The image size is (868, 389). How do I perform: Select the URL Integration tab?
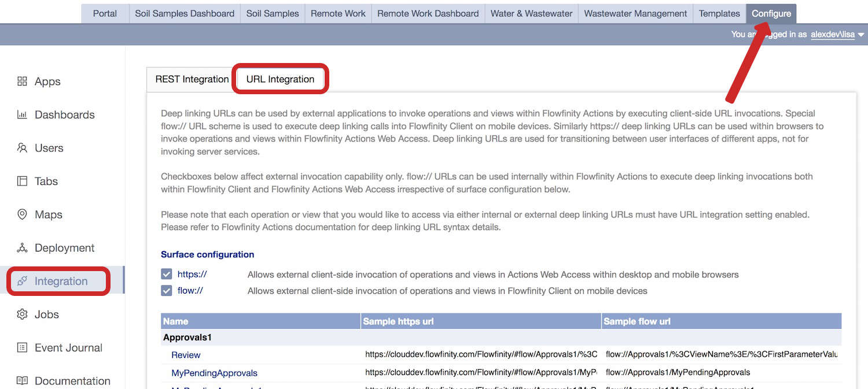coord(280,79)
